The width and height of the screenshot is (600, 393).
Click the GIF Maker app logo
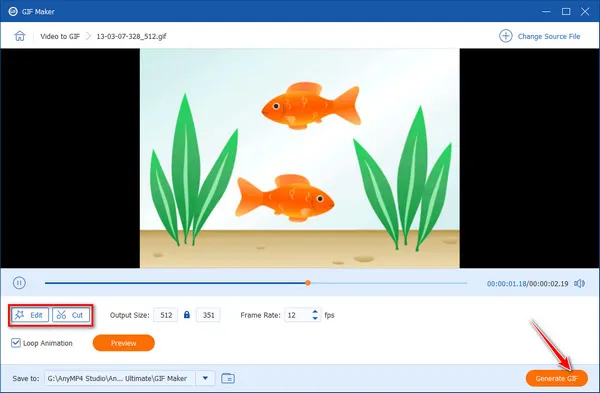click(x=13, y=11)
